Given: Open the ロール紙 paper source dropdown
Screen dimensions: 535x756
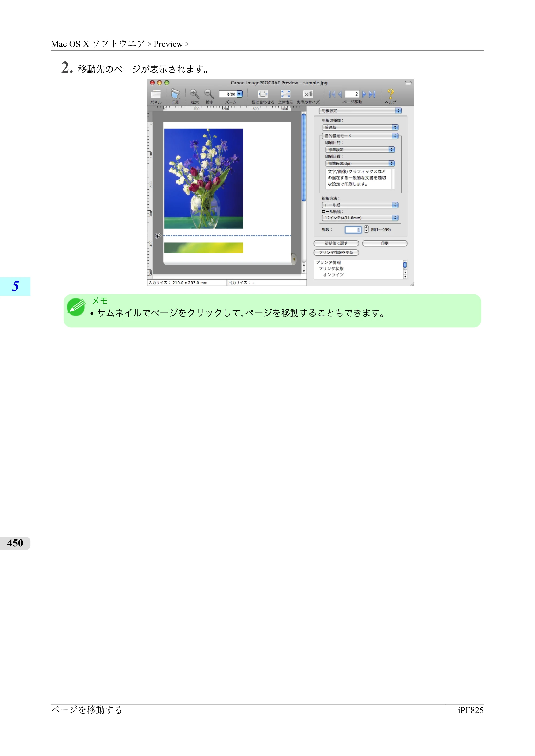Looking at the screenshot, I should click(x=360, y=205).
